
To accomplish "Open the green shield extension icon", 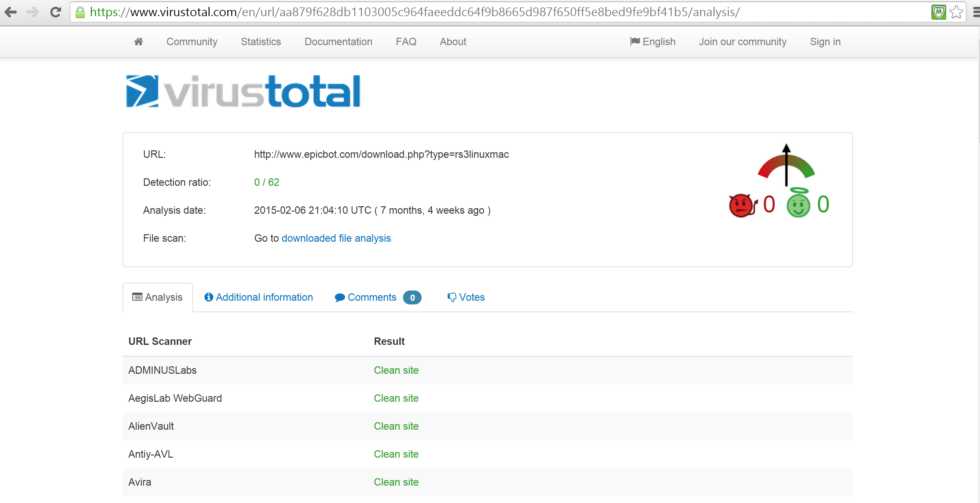I will click(x=938, y=12).
